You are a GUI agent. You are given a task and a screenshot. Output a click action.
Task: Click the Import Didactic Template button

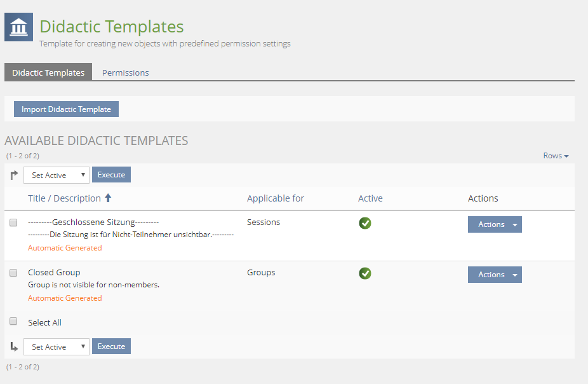pos(66,109)
